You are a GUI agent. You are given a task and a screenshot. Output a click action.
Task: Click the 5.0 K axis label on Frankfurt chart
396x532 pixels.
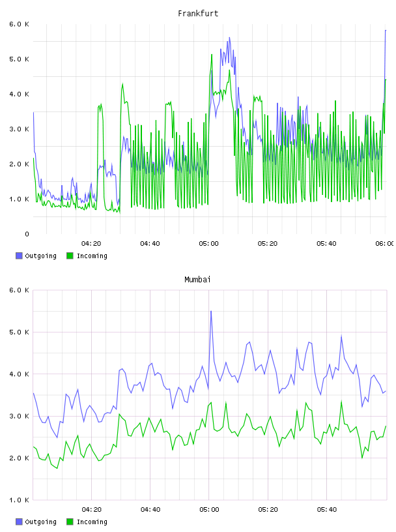point(20,59)
